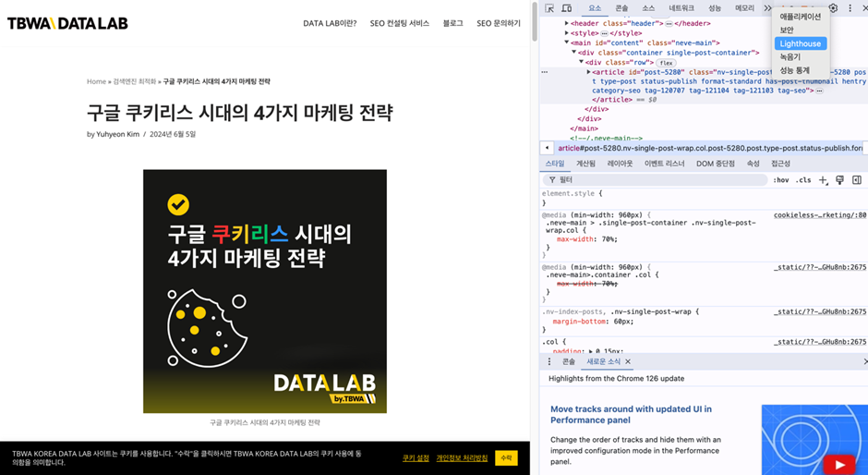This screenshot has height=475, width=868.
Task: Open the 쿠키 설정 link
Action: point(416,457)
